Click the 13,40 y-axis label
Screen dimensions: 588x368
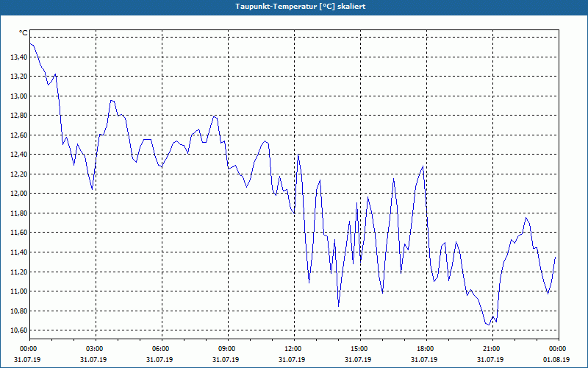[19, 57]
